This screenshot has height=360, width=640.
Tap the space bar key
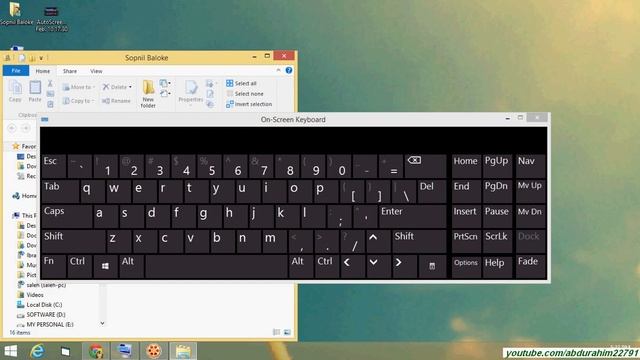click(216, 266)
